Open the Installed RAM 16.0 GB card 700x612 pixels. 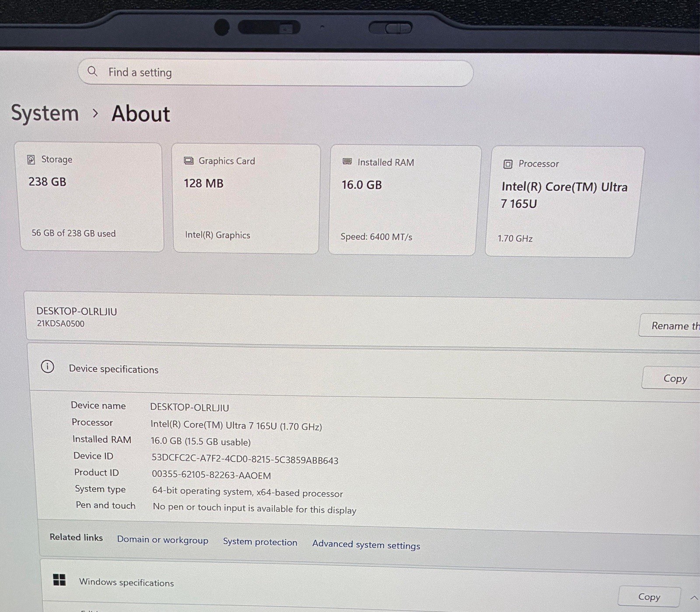pos(404,200)
